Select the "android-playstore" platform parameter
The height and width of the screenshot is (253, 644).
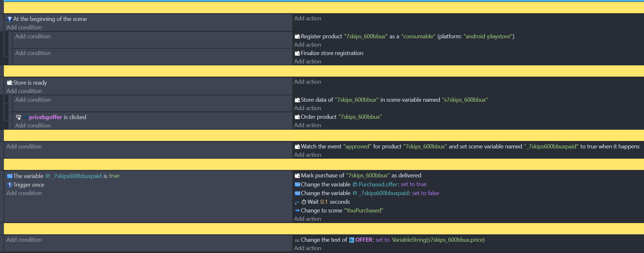click(x=489, y=36)
